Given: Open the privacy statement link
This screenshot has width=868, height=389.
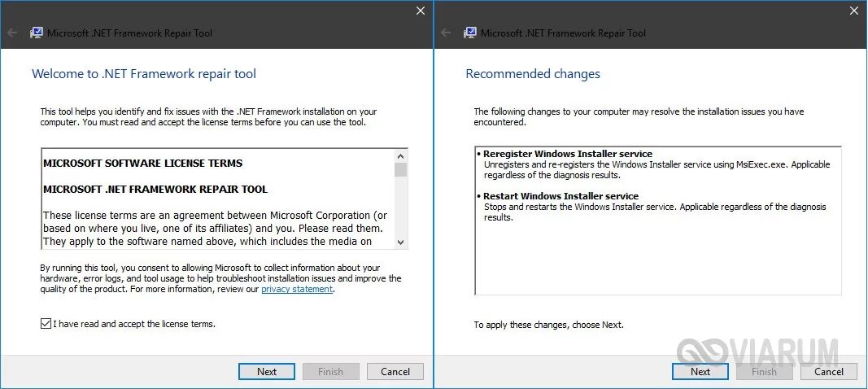Looking at the screenshot, I should [297, 289].
